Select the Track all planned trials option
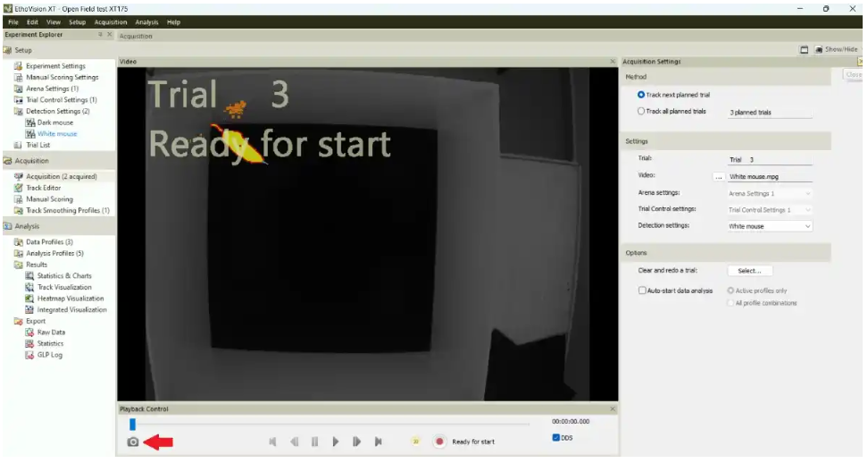Viewport: 868px width, 463px height. tap(641, 112)
